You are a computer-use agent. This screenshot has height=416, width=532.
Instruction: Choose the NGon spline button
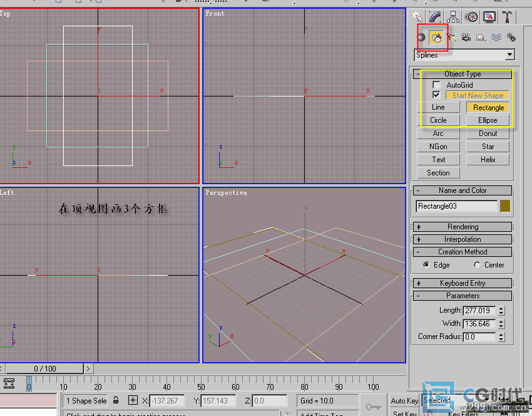(x=438, y=147)
